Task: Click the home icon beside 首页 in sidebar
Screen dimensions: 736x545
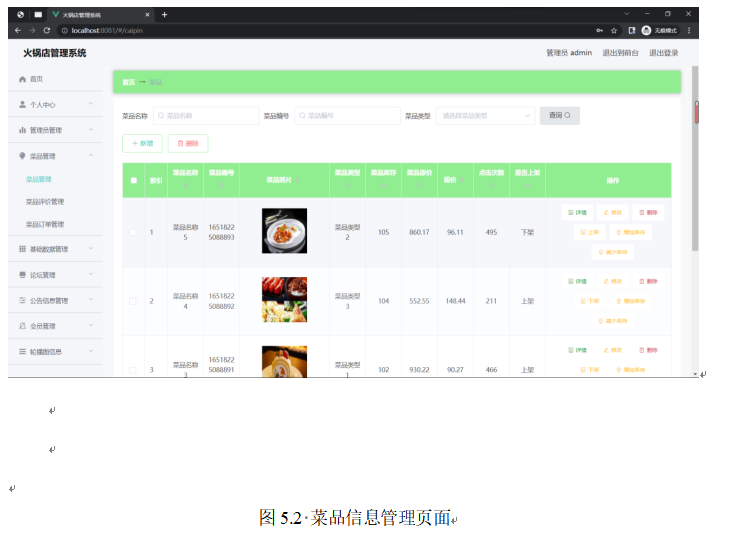Action: pos(22,79)
